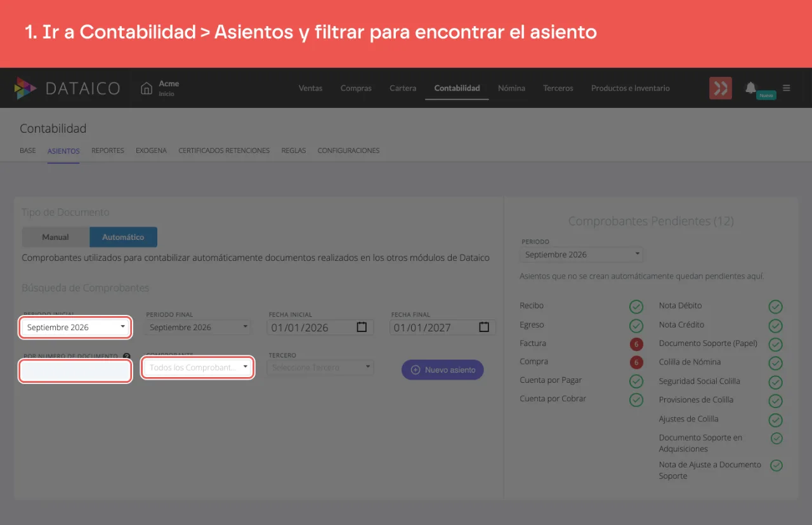
Task: Open the Terceros menu
Action: (558, 88)
